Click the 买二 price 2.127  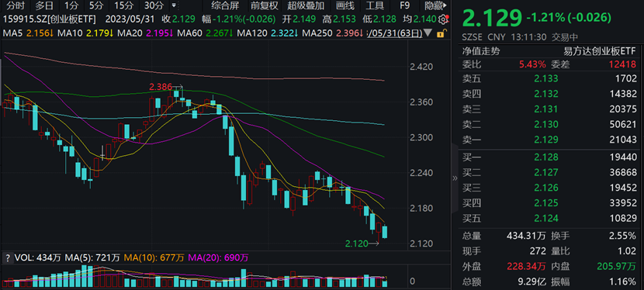pos(545,172)
